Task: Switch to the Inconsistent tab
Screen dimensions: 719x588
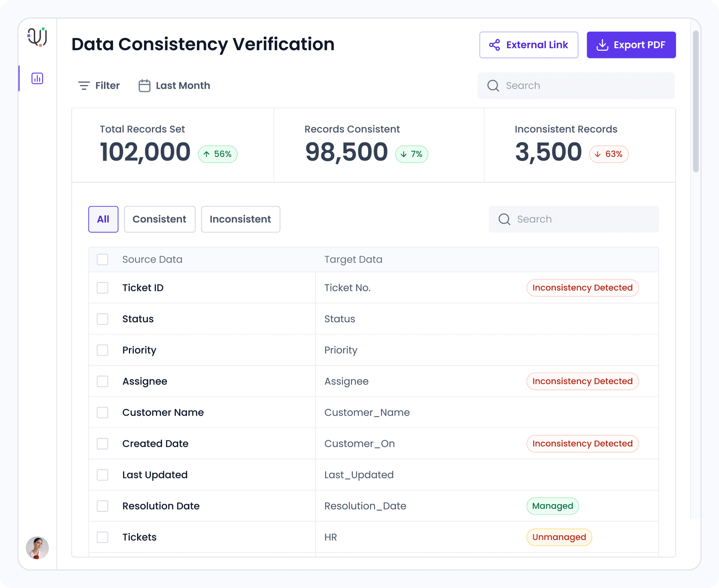Action: [240, 219]
